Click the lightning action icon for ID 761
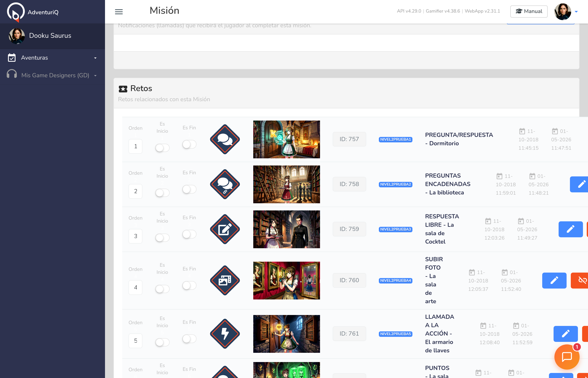 [225, 333]
